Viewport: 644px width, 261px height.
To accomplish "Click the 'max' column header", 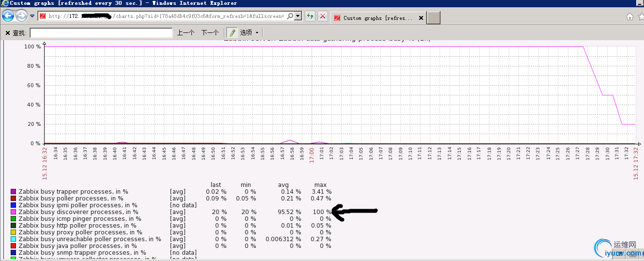I will 320,185.
